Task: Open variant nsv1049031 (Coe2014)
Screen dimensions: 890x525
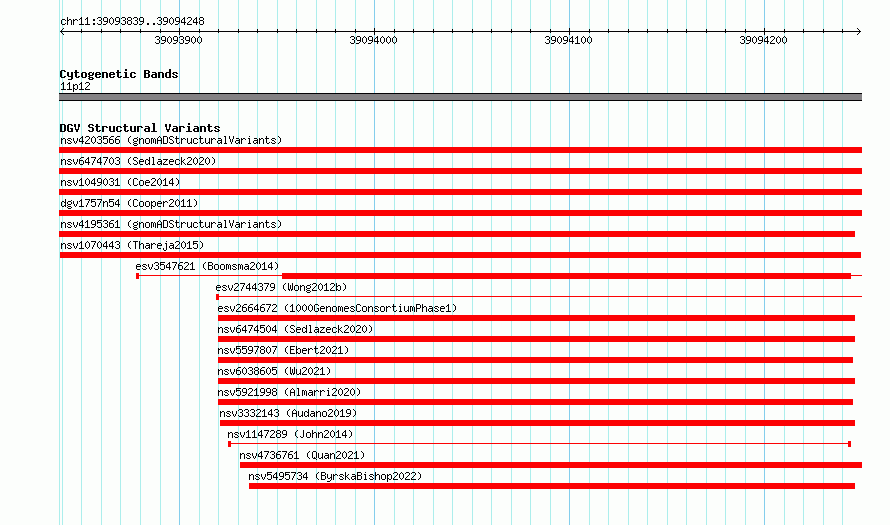Action: [x=120, y=182]
